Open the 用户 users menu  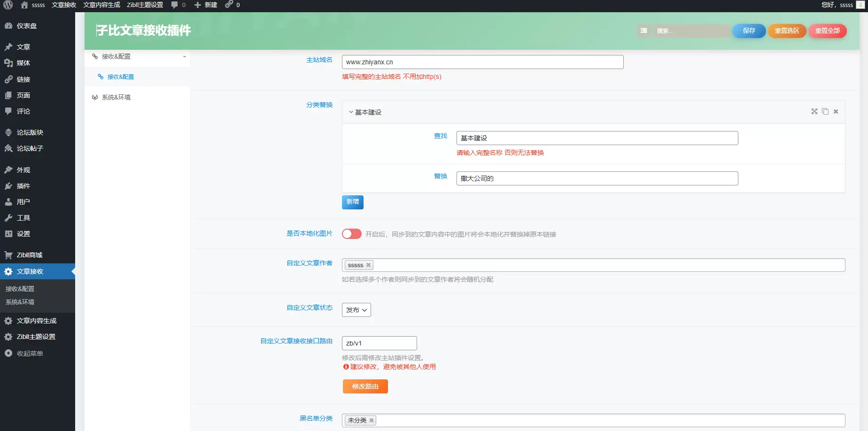click(38, 202)
